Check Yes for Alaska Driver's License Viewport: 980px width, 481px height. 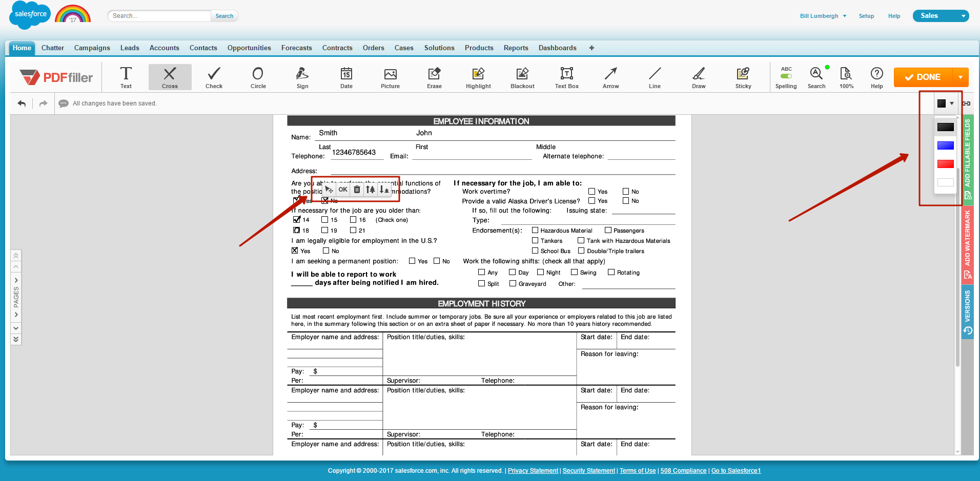(591, 201)
